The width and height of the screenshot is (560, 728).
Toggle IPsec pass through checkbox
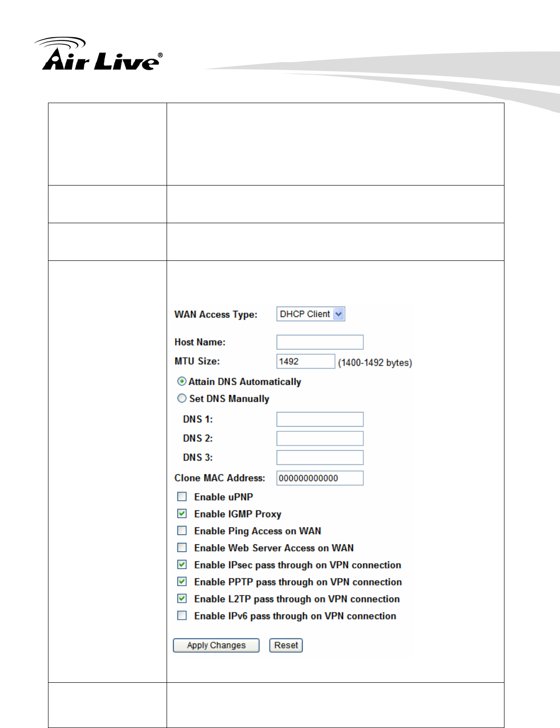(182, 564)
